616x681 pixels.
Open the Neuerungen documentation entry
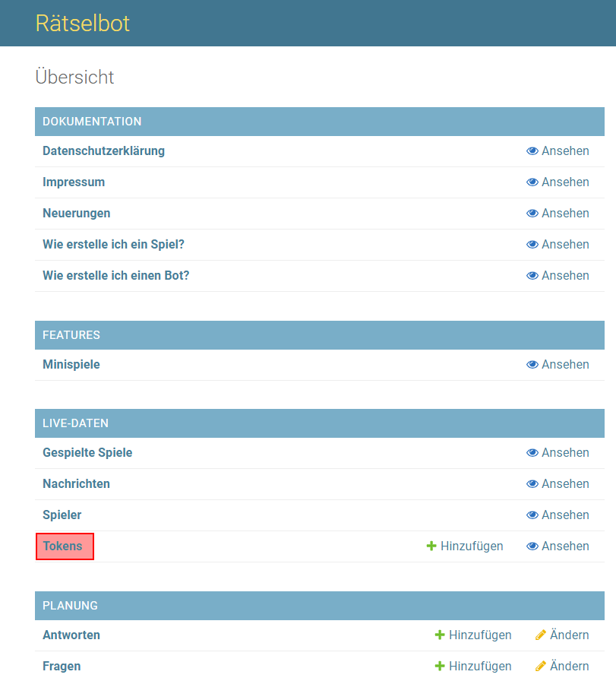click(x=76, y=214)
